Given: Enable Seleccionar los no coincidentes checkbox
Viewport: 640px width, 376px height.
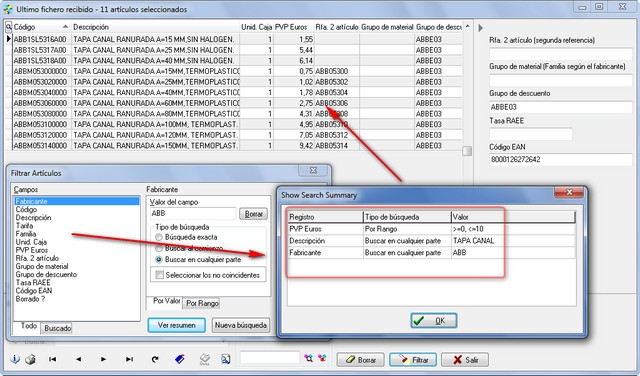Looking at the screenshot, I should tap(160, 275).
